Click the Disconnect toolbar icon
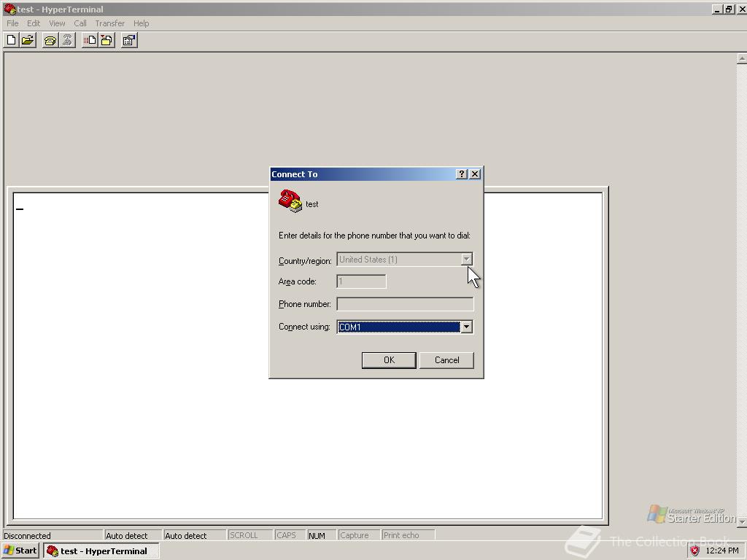 click(67, 41)
